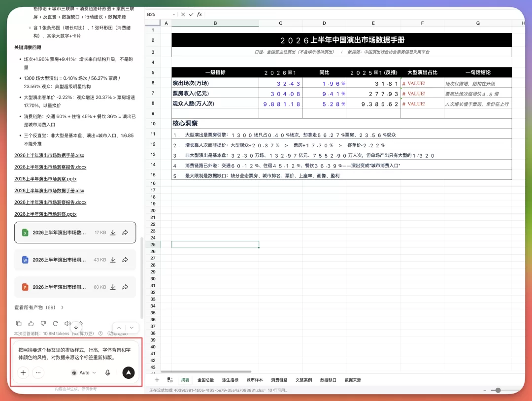Open the sheet list icon beside tabs
Image resolution: width=532 pixels, height=401 pixels.
pos(170,380)
